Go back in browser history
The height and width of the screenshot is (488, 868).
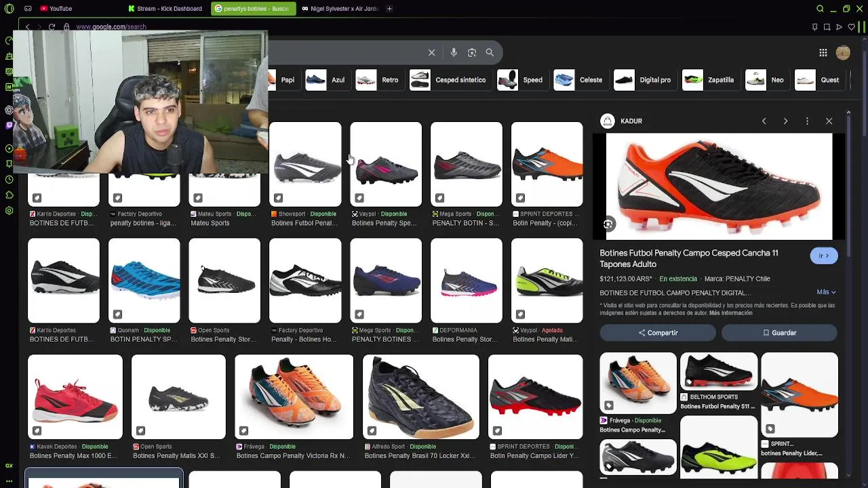[27, 27]
